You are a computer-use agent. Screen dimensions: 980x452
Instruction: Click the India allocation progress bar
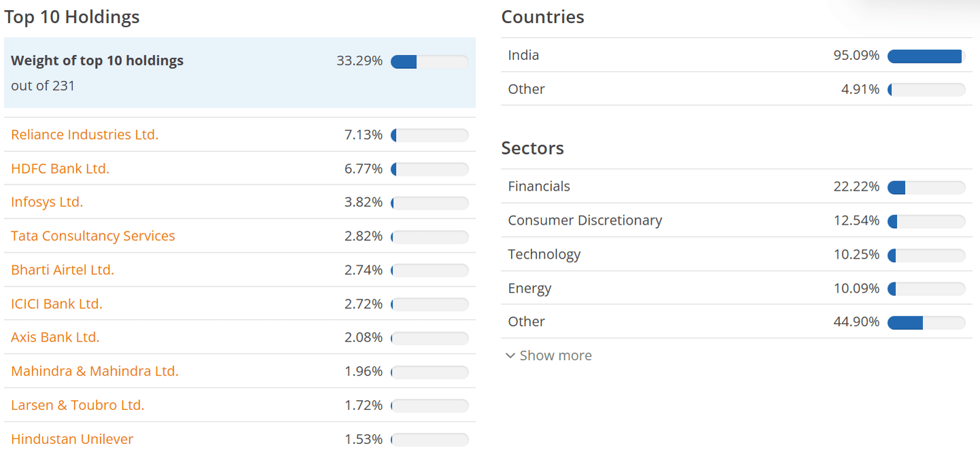click(x=926, y=56)
